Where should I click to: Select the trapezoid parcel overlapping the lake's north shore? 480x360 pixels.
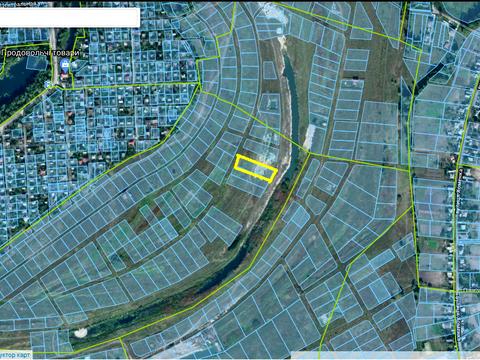pos(36,62)
